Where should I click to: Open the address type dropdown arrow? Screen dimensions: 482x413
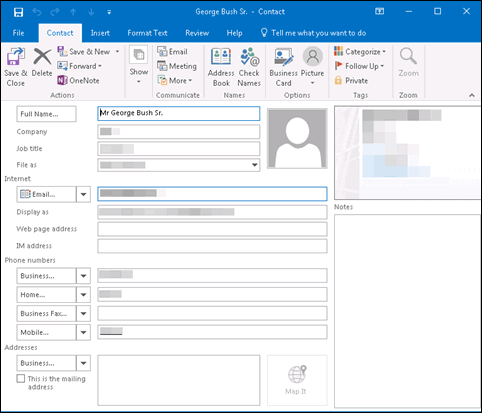click(x=83, y=363)
